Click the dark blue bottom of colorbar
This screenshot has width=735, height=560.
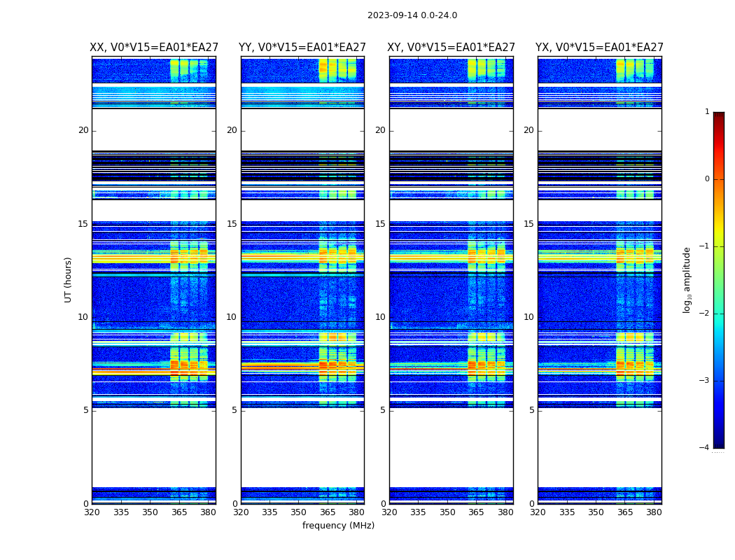click(719, 444)
